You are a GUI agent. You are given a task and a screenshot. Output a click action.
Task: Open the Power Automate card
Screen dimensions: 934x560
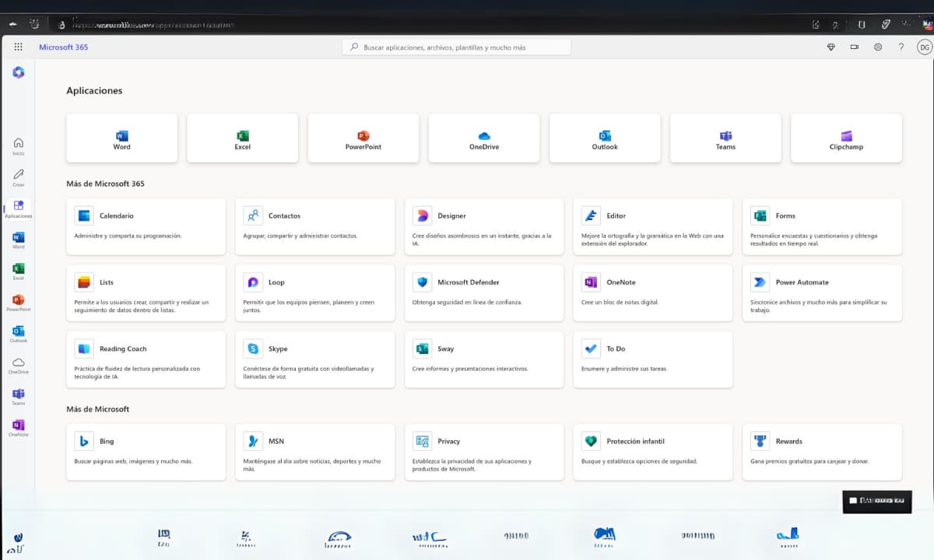coord(823,293)
